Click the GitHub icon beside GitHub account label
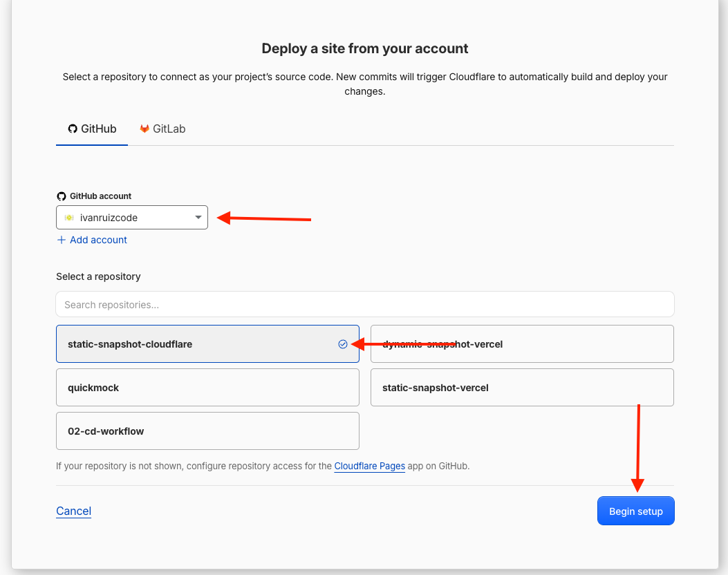This screenshot has width=728, height=575. click(x=62, y=196)
